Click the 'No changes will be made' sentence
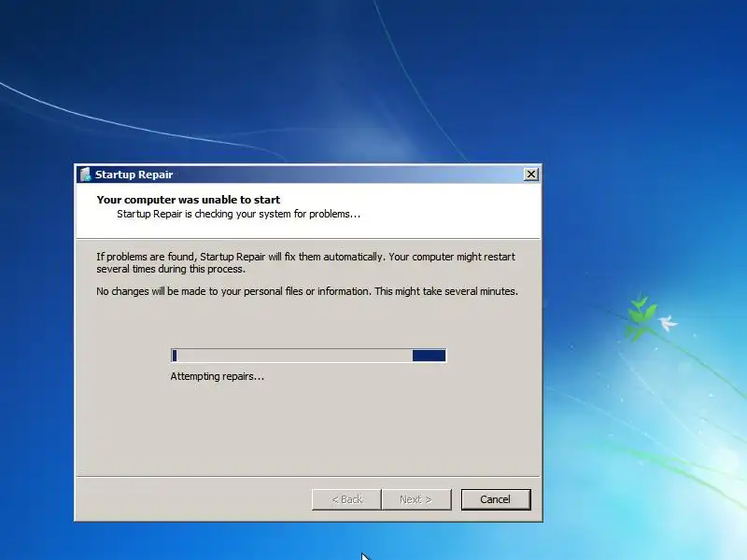The height and width of the screenshot is (560, 747). click(307, 291)
